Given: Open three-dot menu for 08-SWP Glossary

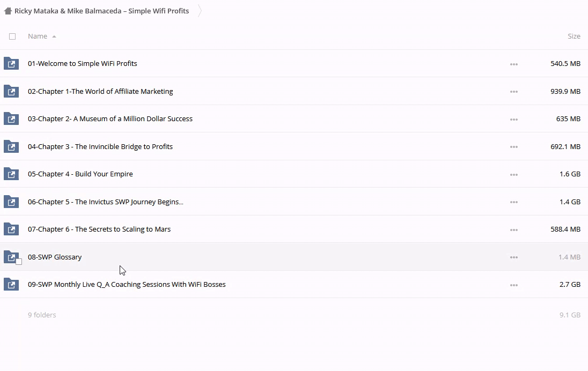Looking at the screenshot, I should [x=513, y=257].
